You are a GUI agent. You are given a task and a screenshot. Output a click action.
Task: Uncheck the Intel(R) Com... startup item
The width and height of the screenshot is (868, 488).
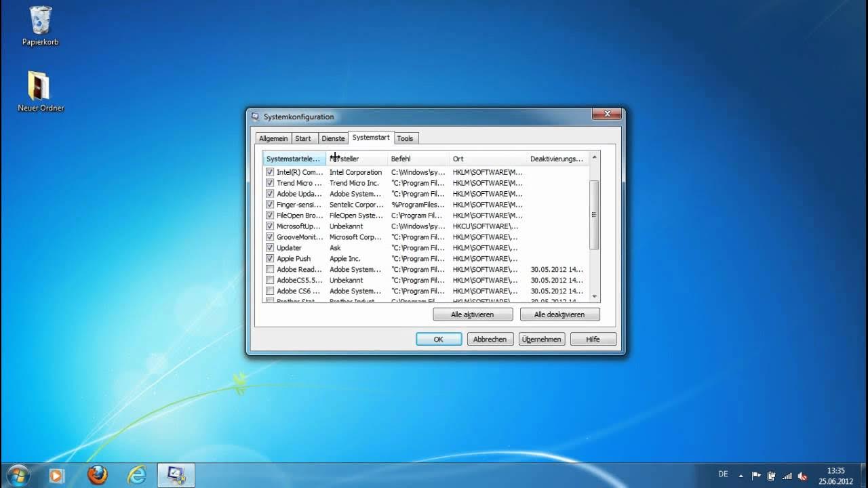click(270, 172)
